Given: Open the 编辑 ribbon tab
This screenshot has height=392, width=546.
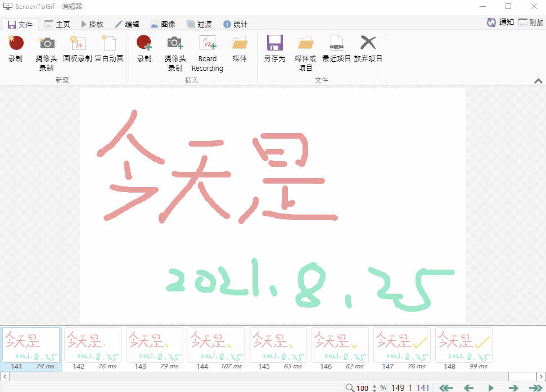Looking at the screenshot, I should click(x=127, y=24).
